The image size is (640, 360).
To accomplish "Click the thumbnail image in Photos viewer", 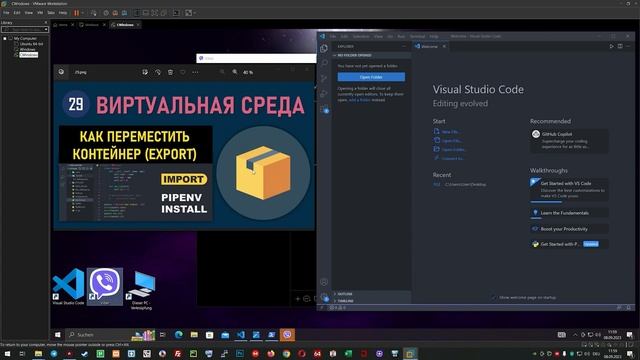I will tap(184, 156).
